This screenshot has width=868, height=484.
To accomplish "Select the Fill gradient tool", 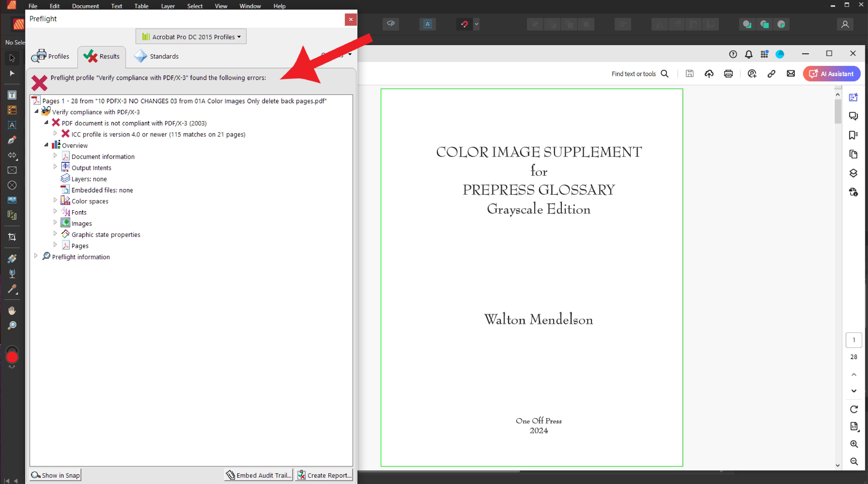I will 12,259.
